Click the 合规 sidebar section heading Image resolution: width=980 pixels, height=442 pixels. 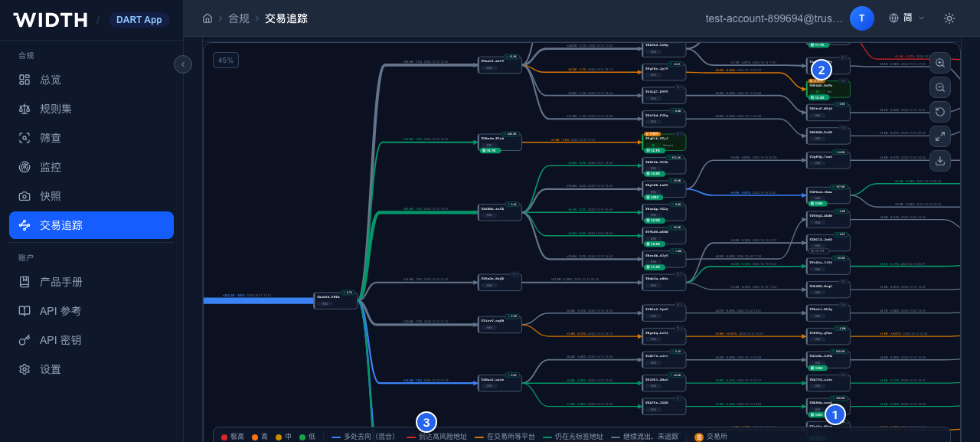[x=26, y=56]
